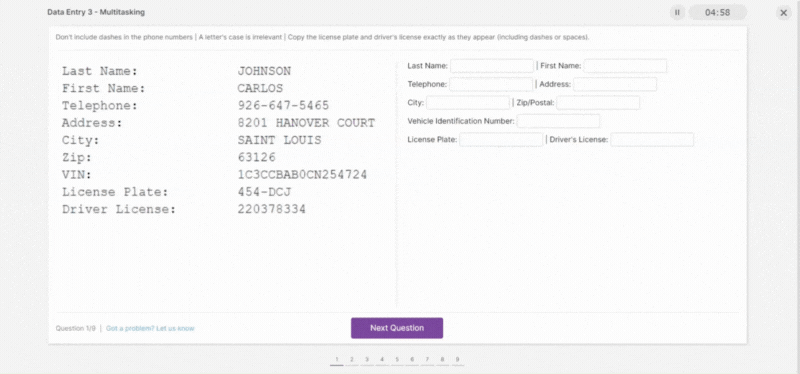Click the 04:58 timer display
The width and height of the screenshot is (800, 374).
tap(717, 12)
